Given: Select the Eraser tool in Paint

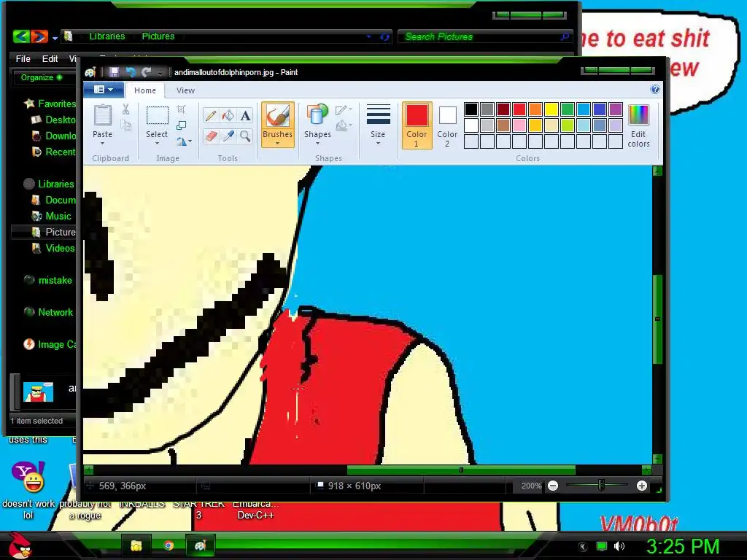Looking at the screenshot, I should (211, 136).
